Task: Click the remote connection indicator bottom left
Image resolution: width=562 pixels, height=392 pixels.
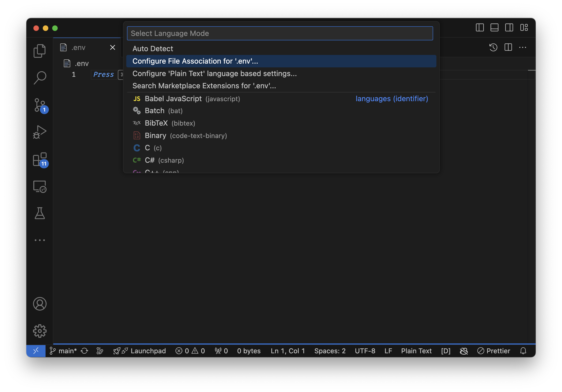Action: tap(36, 351)
